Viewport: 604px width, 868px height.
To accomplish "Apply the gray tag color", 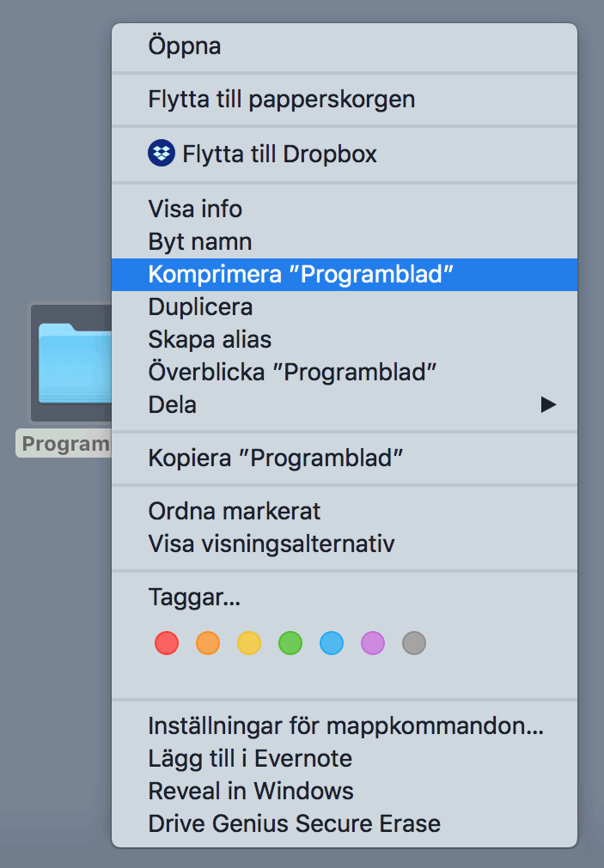I will [x=414, y=642].
